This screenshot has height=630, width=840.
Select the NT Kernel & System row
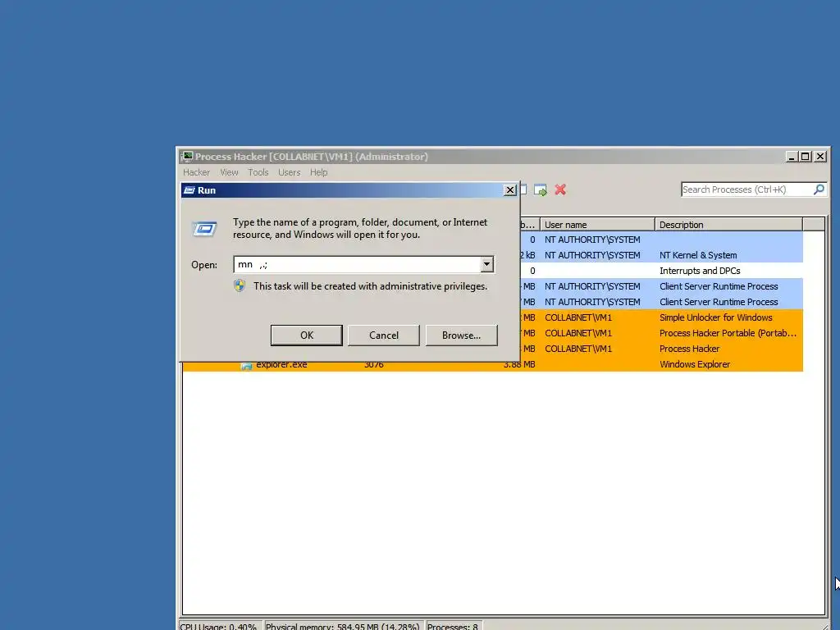point(662,255)
